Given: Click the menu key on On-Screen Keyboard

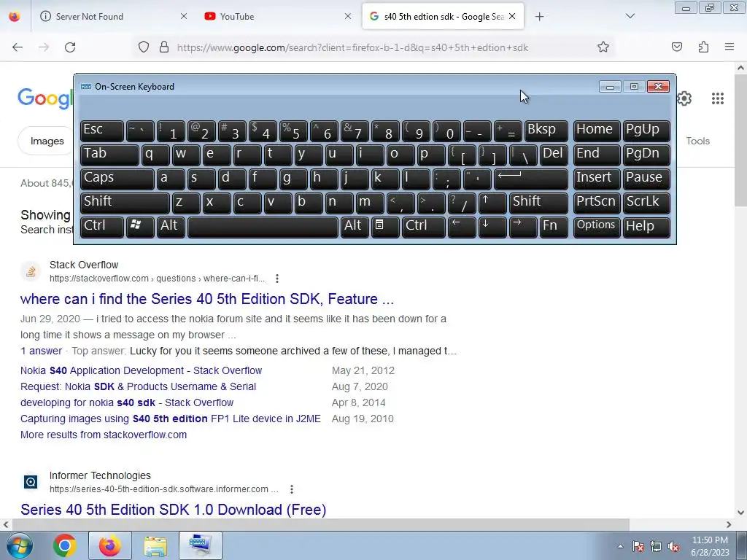Looking at the screenshot, I should [x=385, y=226].
